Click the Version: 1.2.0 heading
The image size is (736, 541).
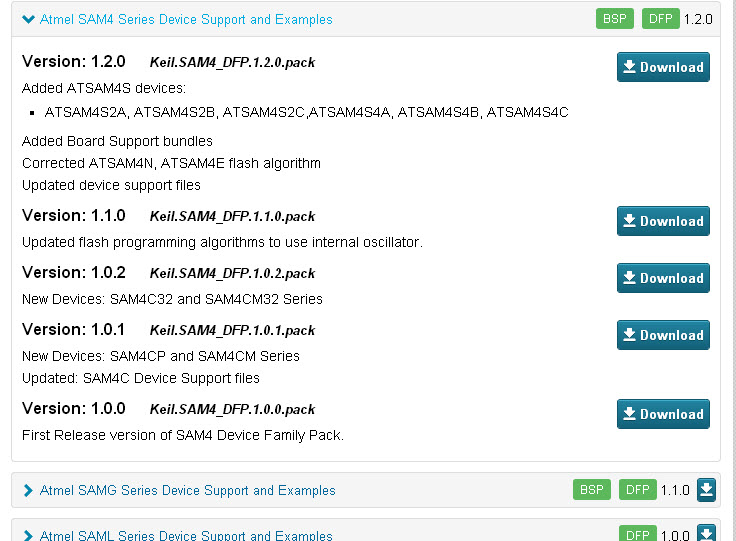point(74,61)
